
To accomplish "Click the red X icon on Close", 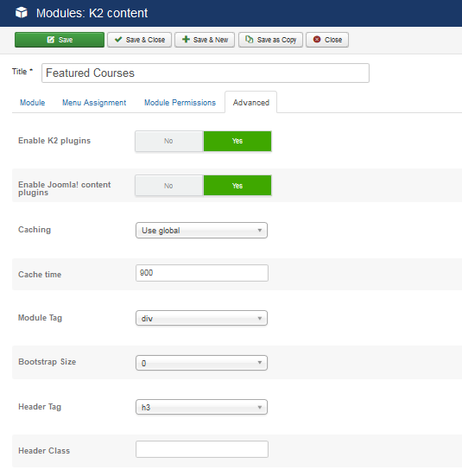I will [317, 40].
